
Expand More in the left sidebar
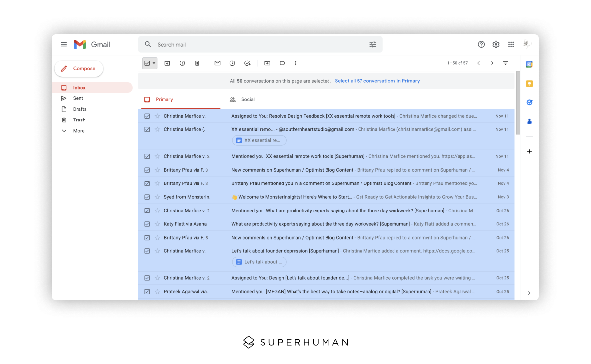coord(79,131)
